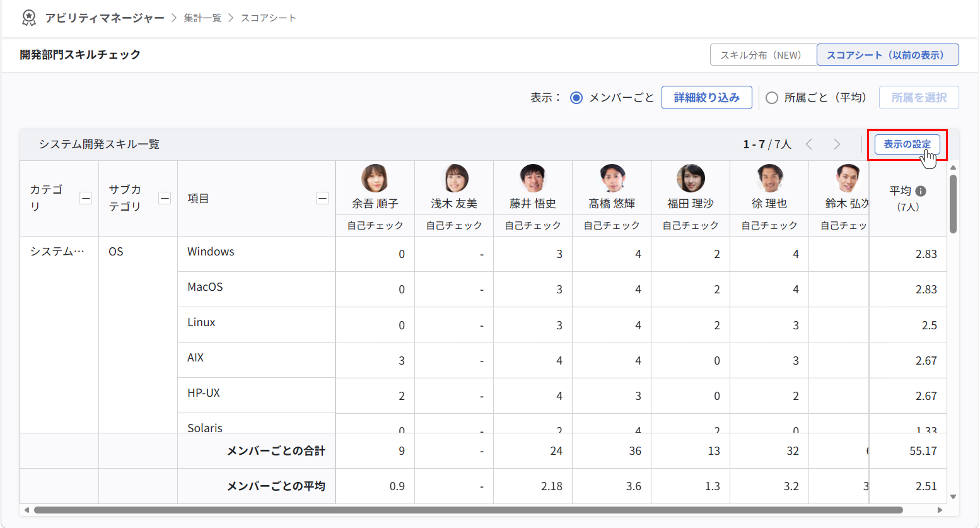Click the OS subcategory cell
980x528 pixels.
[116, 252]
